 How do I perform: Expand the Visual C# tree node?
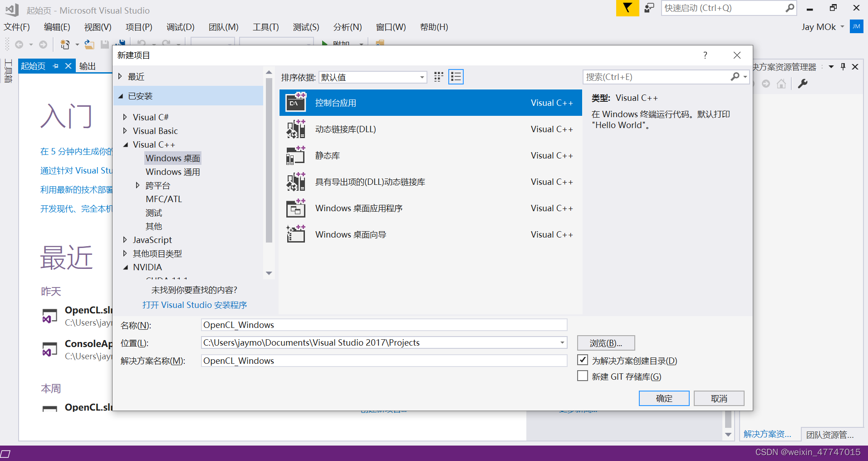pos(126,117)
